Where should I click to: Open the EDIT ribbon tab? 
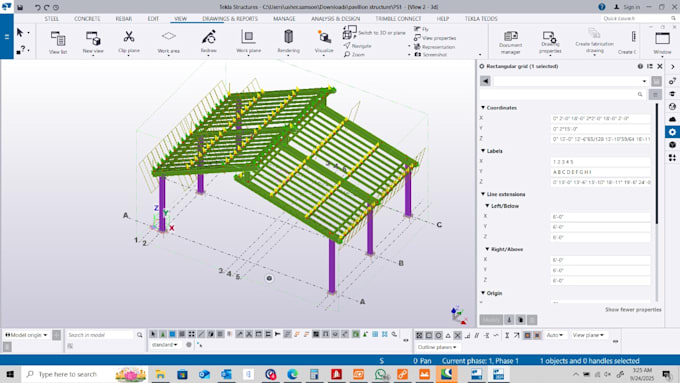(x=153, y=19)
